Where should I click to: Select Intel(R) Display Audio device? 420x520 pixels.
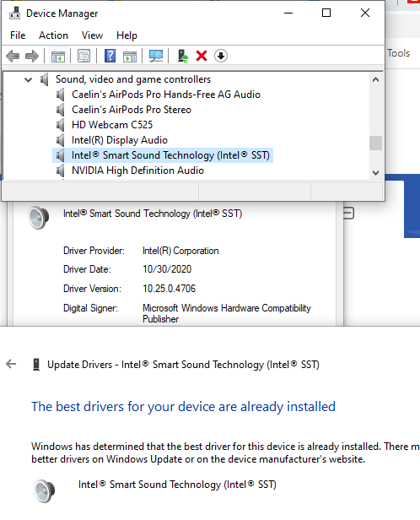pyautogui.click(x=120, y=140)
